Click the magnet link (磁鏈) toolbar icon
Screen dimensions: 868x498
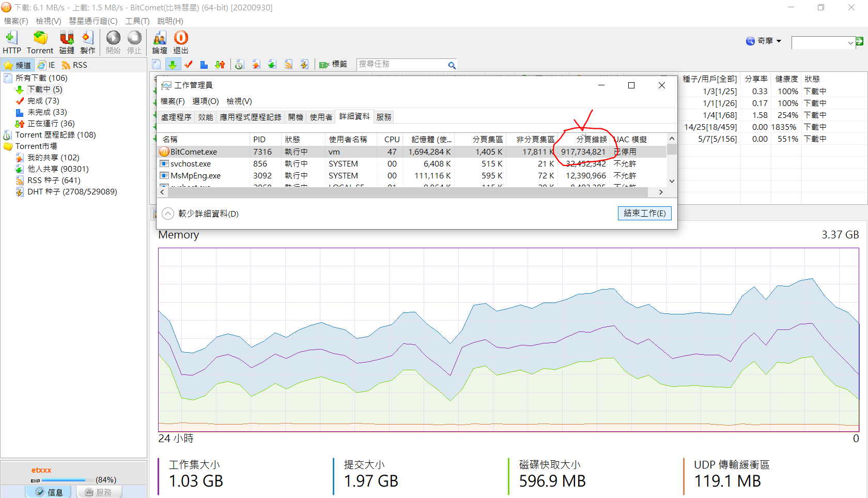tap(67, 42)
